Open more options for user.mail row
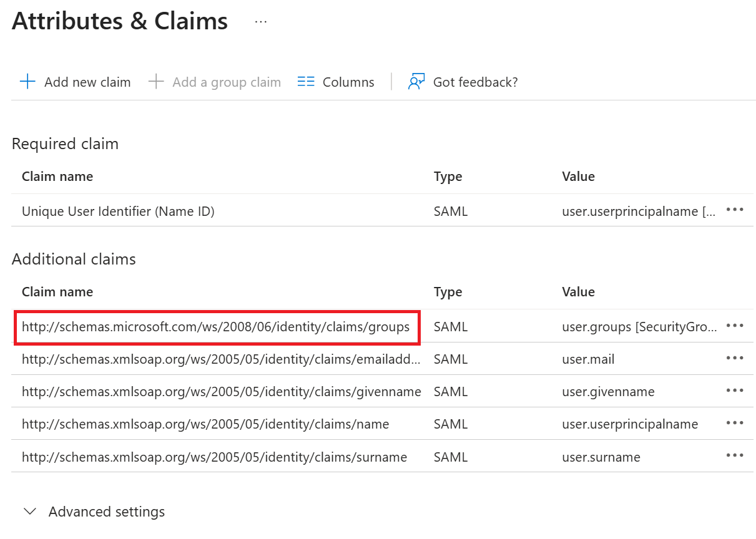This screenshot has width=756, height=539. click(735, 358)
